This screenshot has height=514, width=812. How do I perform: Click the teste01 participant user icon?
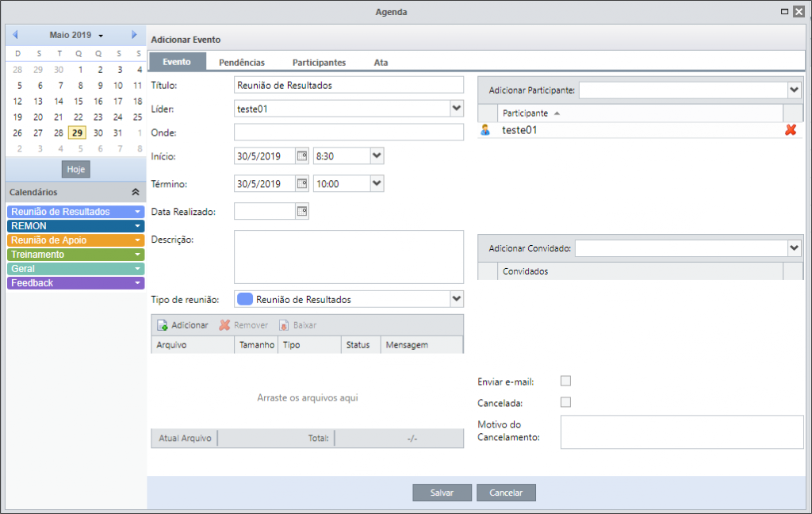click(x=485, y=130)
